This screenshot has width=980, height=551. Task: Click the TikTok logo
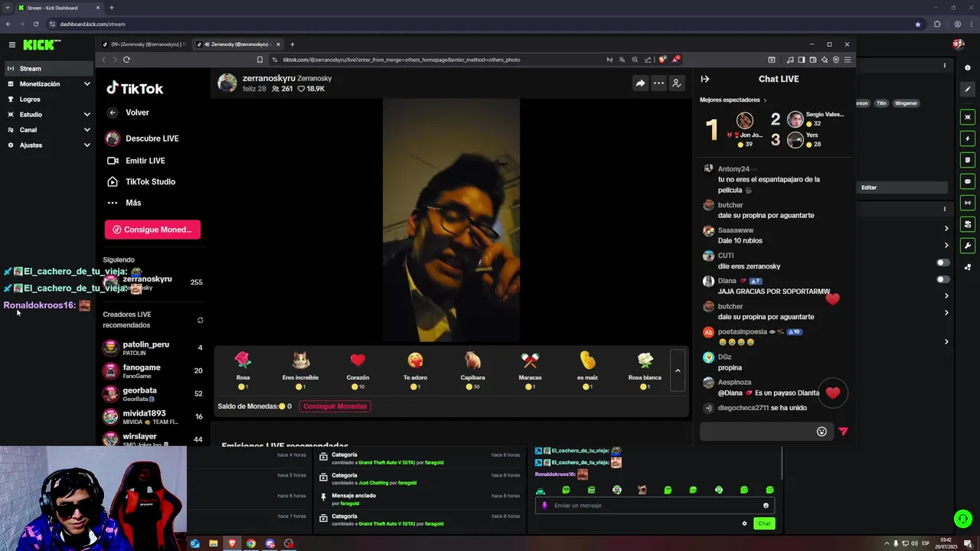tap(135, 88)
